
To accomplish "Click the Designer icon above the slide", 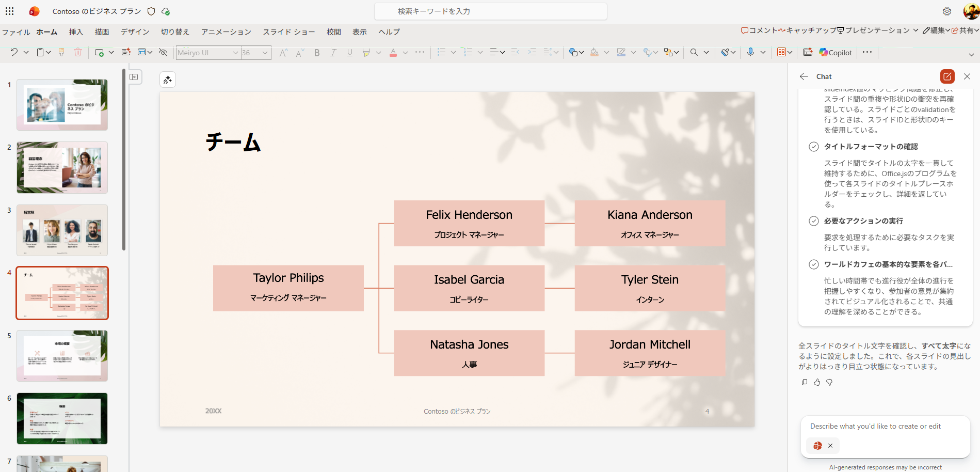I will pos(168,80).
